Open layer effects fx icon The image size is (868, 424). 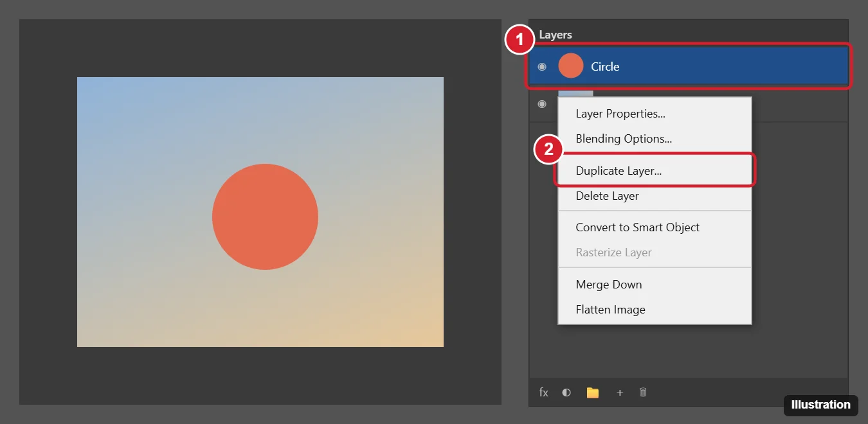544,393
